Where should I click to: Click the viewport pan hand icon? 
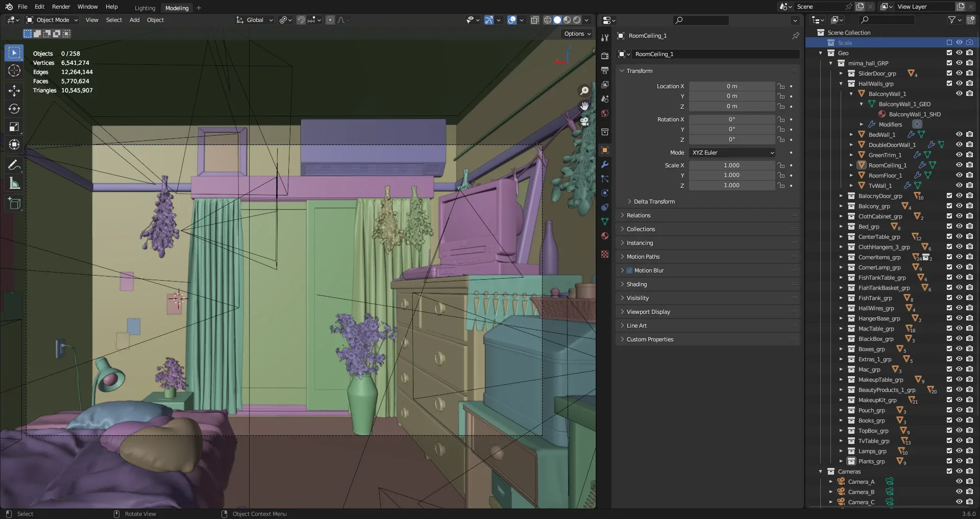584,106
